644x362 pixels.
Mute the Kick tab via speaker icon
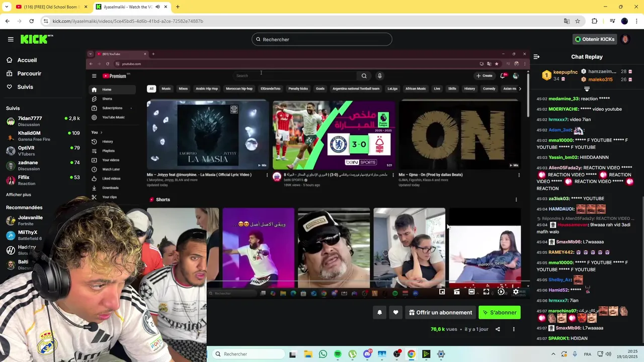tap(158, 7)
